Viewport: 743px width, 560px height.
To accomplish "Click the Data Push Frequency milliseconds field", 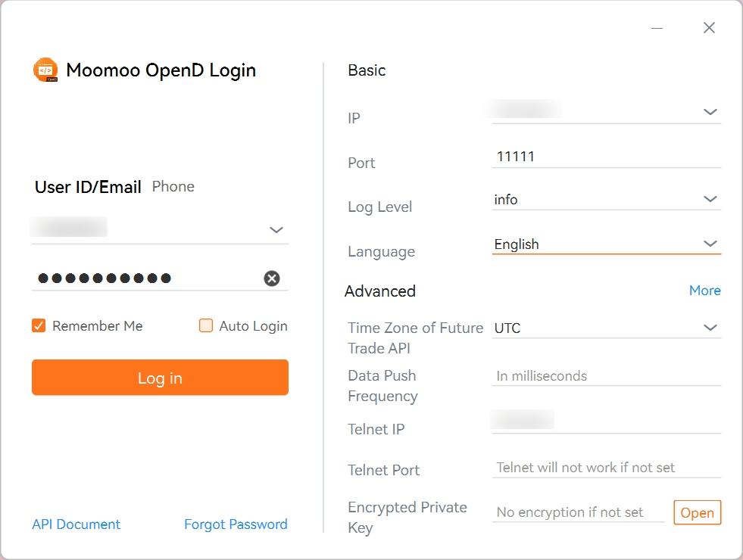I will tap(607, 376).
